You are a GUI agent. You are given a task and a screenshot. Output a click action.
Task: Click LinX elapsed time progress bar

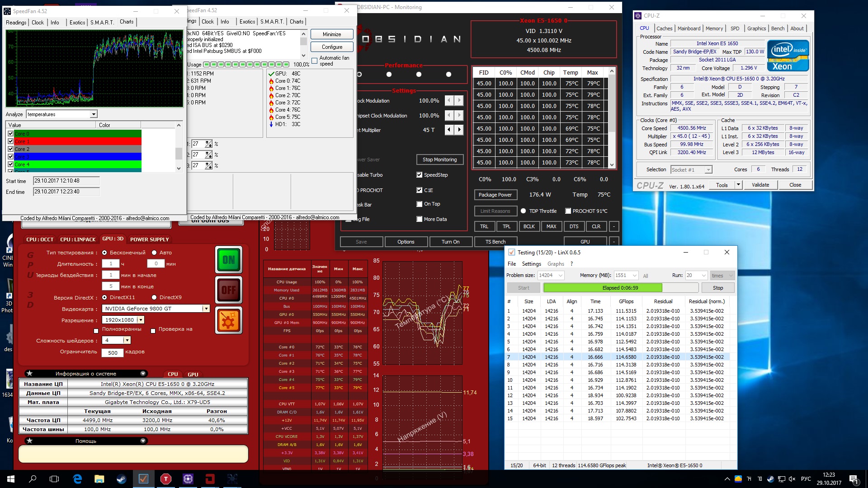(x=621, y=288)
